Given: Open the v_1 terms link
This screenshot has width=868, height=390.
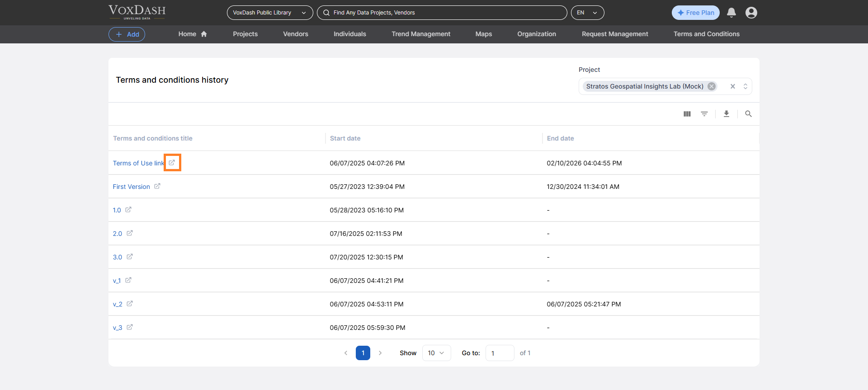Looking at the screenshot, I should pyautogui.click(x=117, y=281).
